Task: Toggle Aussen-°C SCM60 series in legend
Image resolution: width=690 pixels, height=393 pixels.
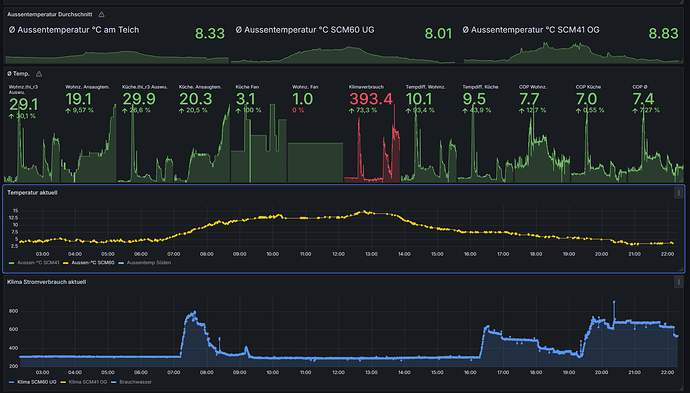Action: (93, 263)
